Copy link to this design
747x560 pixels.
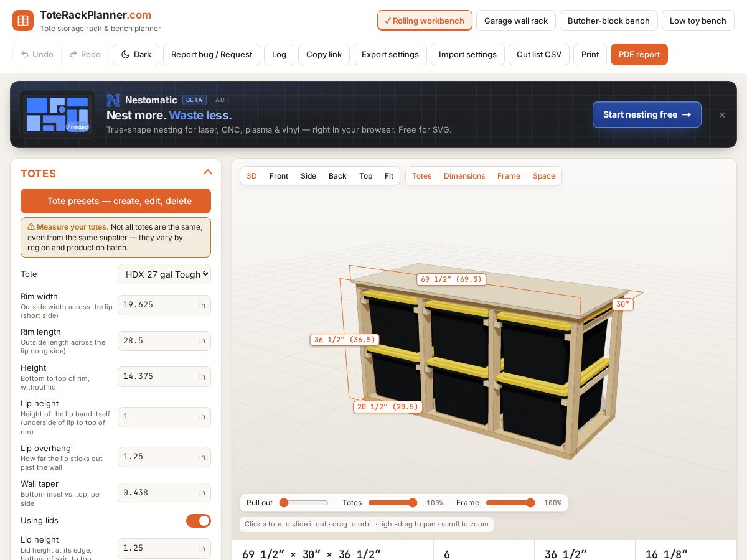(324, 54)
